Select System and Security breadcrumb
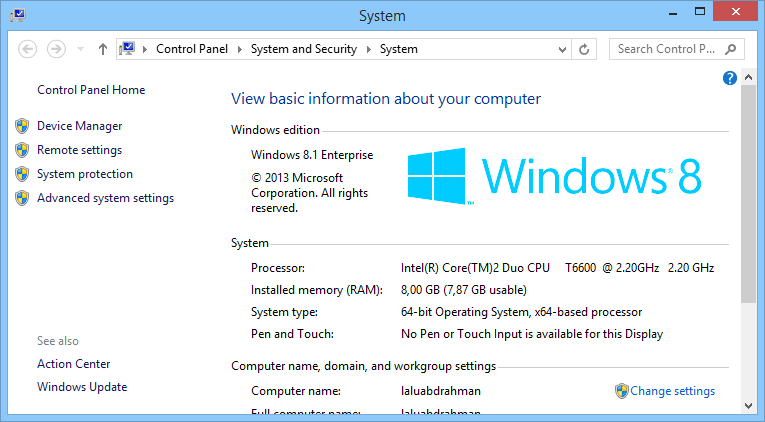Screen dimensions: 765x422 click(x=303, y=49)
